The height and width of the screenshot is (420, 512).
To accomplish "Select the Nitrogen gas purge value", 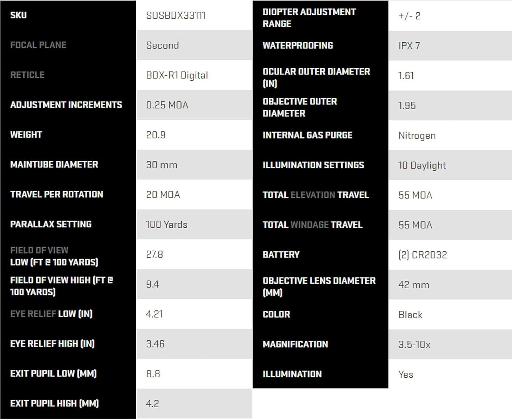I will click(417, 136).
